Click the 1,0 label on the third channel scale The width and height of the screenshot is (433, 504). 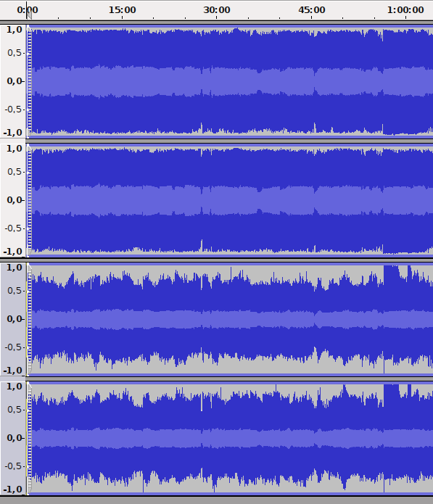tap(15, 268)
